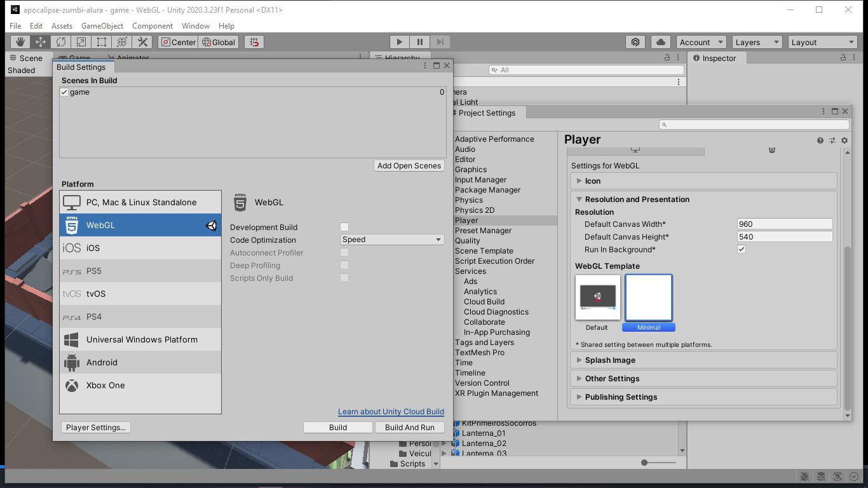Select the PS5 platform
The width and height of the screenshot is (868, 488).
140,271
